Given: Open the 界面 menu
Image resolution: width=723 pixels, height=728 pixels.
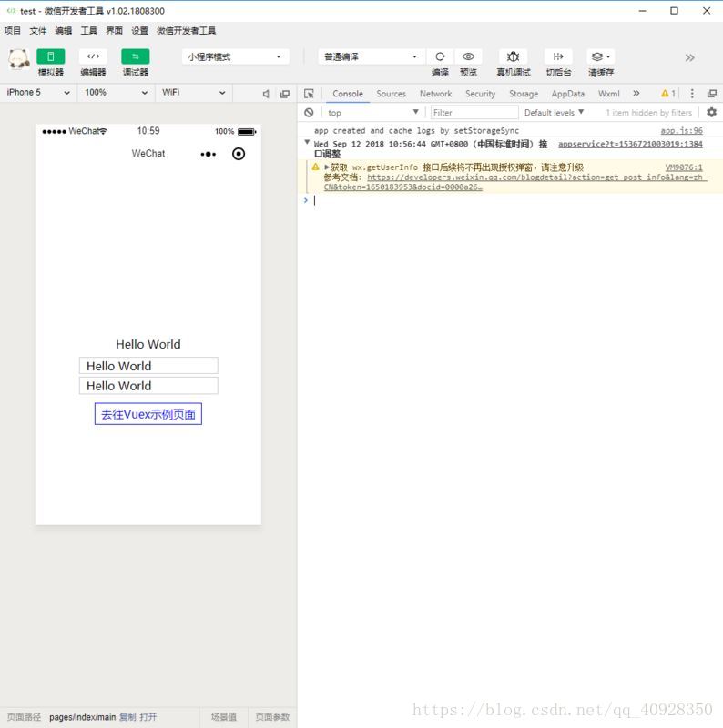Looking at the screenshot, I should 115,31.
